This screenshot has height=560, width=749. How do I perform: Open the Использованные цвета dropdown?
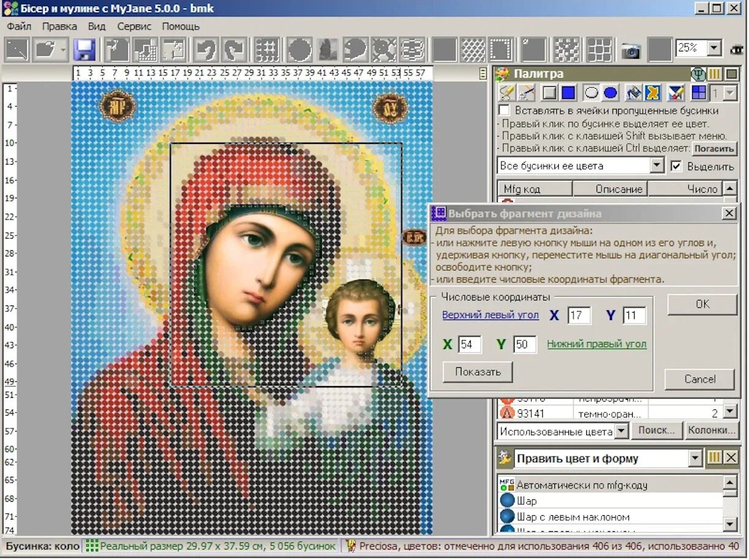click(x=621, y=431)
